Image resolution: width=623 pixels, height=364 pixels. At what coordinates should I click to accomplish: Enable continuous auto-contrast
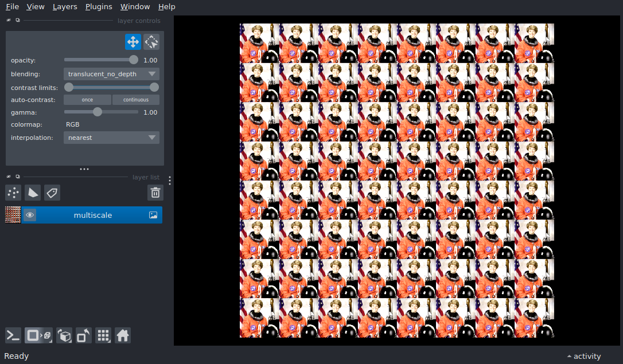[136, 100]
